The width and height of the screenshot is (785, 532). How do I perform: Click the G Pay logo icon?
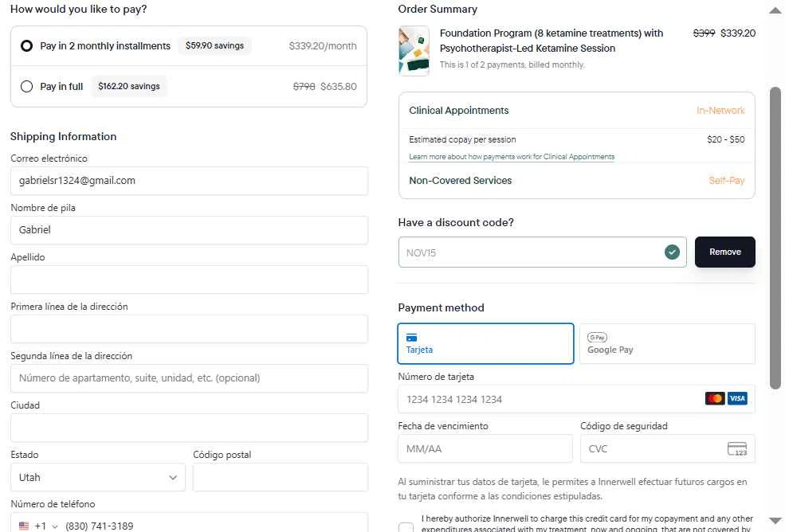(597, 338)
